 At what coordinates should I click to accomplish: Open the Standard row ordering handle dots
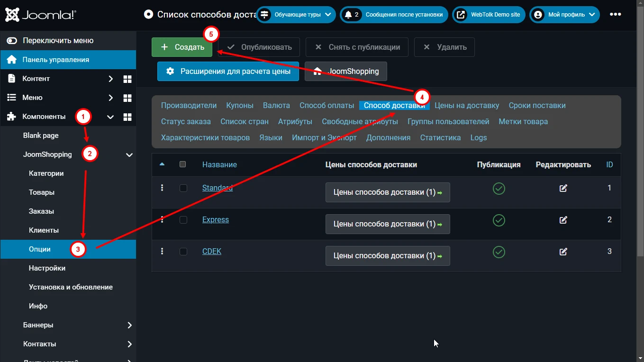click(162, 188)
